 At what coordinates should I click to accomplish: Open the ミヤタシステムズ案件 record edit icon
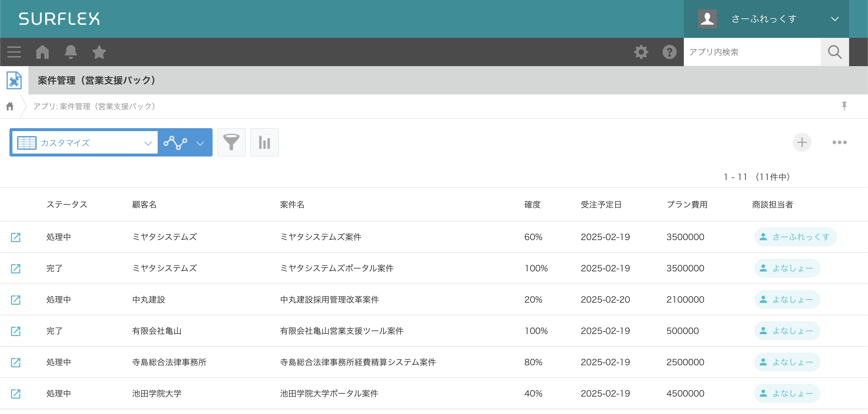[16, 237]
